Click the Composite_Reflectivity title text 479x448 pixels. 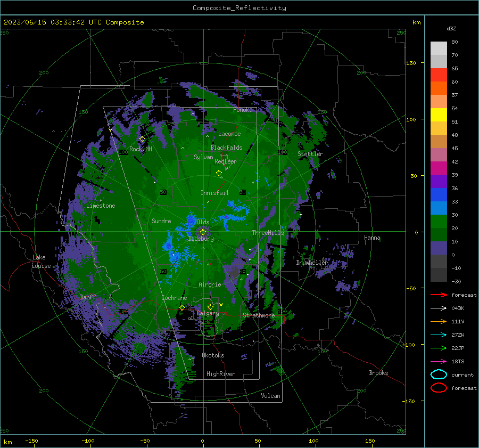tap(239, 8)
